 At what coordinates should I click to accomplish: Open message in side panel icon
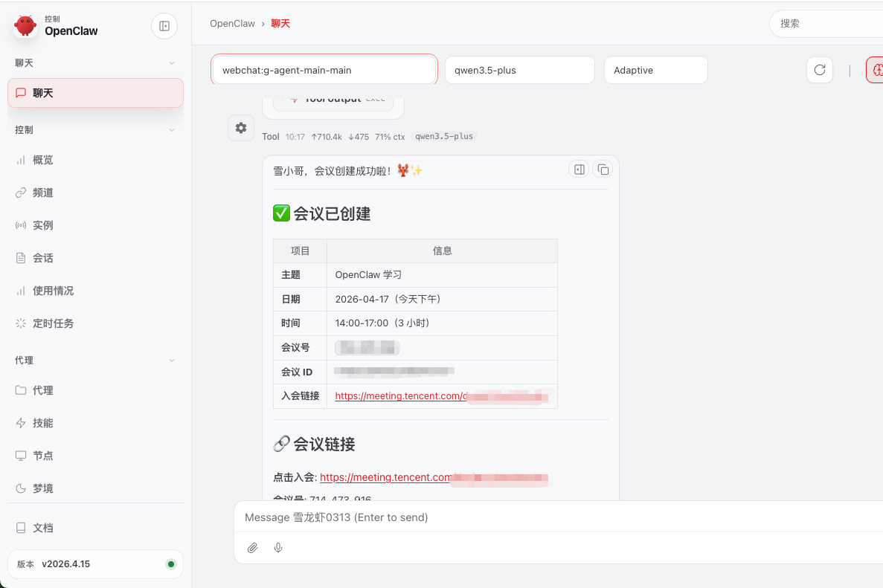579,169
